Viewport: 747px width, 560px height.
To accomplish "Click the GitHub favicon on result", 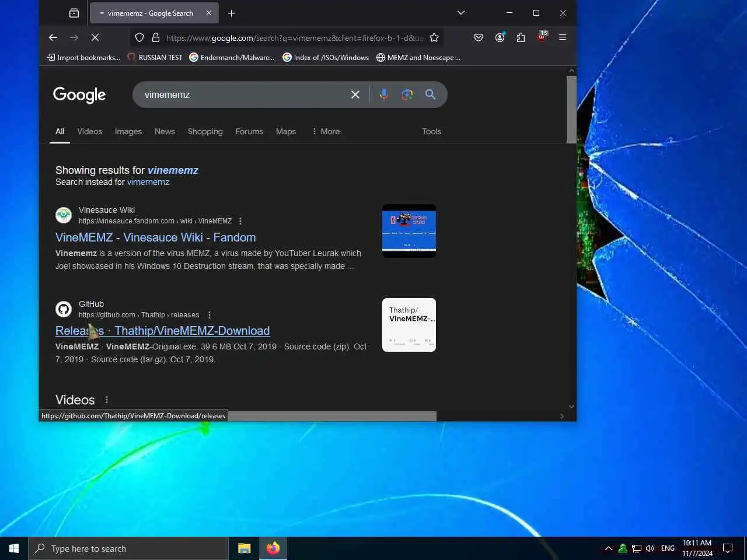I will pos(64,309).
